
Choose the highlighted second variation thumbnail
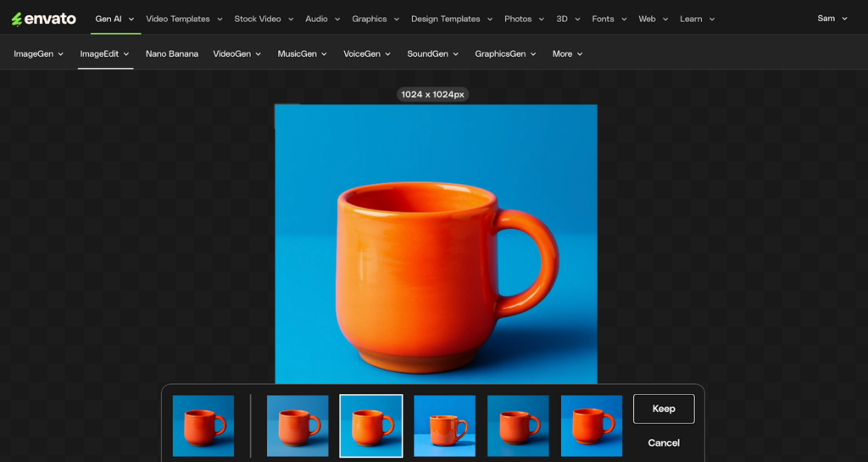click(x=371, y=426)
